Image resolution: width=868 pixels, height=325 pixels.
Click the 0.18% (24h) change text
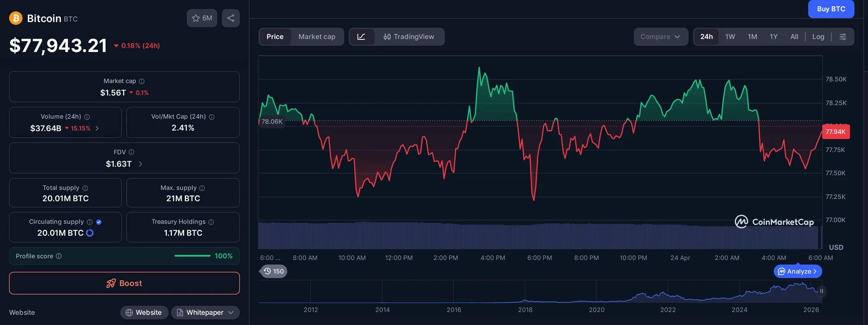pos(141,46)
